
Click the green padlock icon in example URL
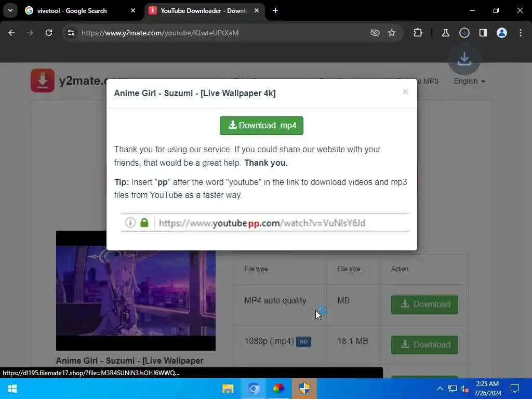pos(144,222)
